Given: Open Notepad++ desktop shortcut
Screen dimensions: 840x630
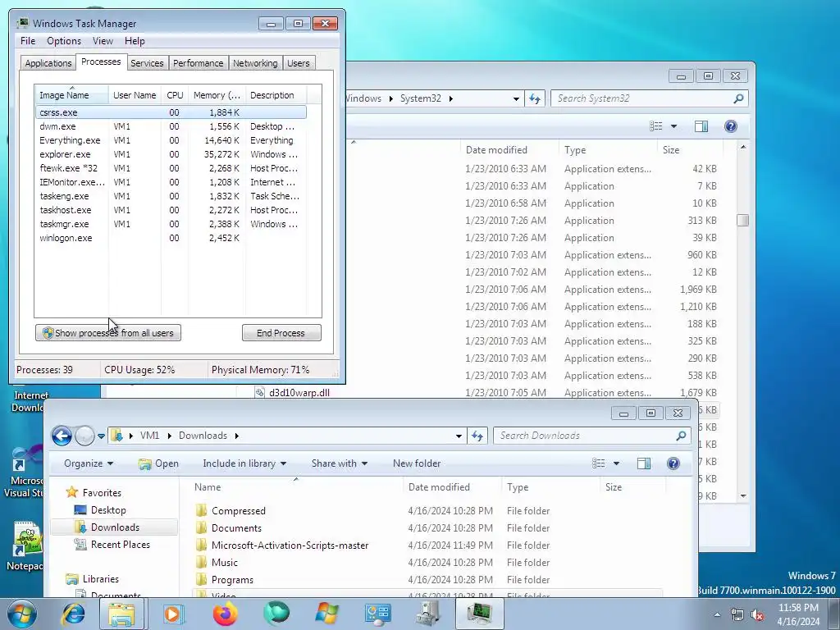Looking at the screenshot, I should click(25, 545).
